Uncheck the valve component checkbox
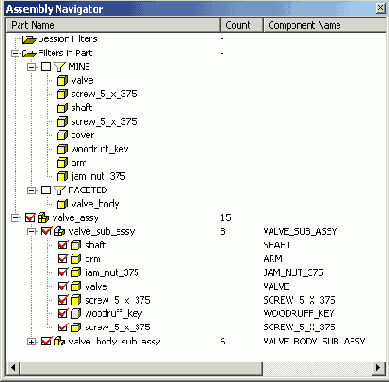389x382 pixels. pyautogui.click(x=63, y=286)
